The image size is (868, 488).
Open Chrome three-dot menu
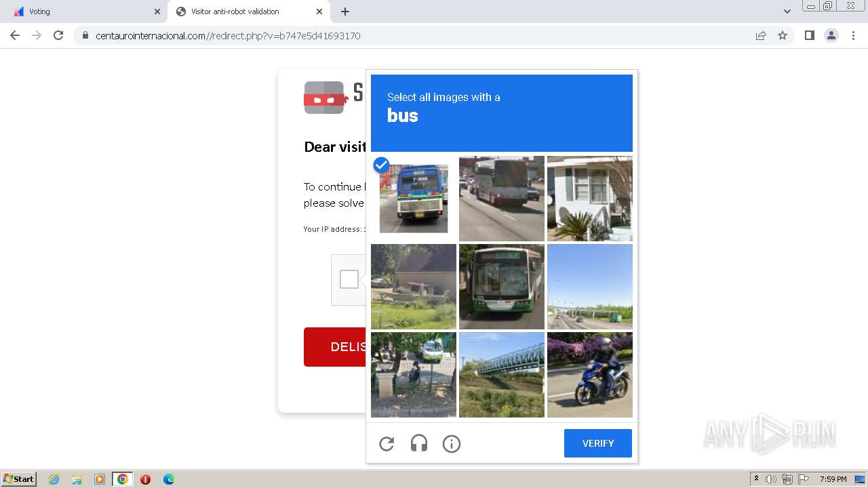click(x=853, y=35)
